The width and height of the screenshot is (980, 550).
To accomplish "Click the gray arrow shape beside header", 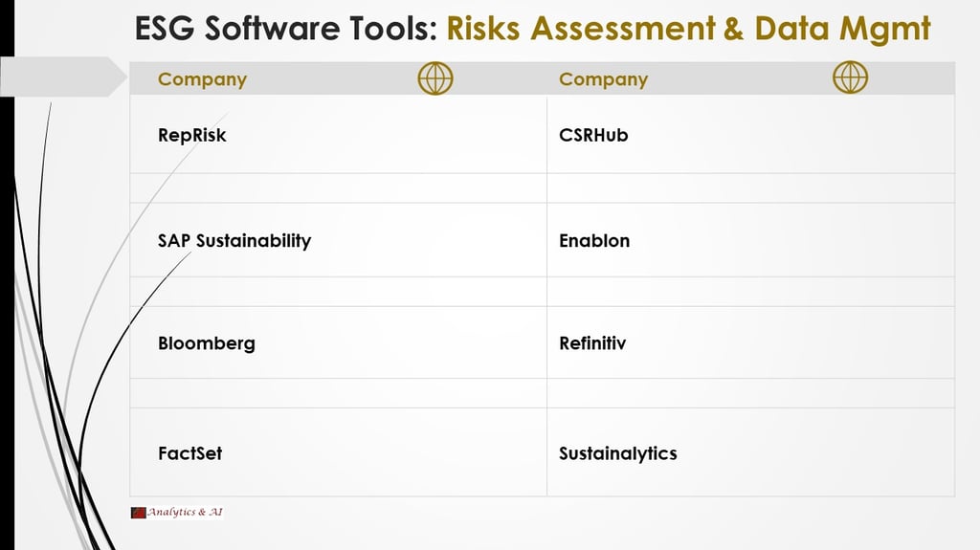I will [63, 77].
